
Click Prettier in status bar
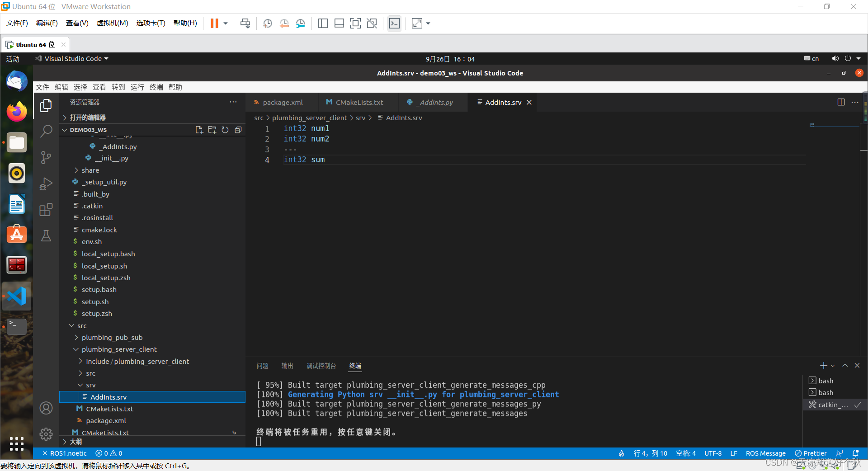[x=811, y=453]
